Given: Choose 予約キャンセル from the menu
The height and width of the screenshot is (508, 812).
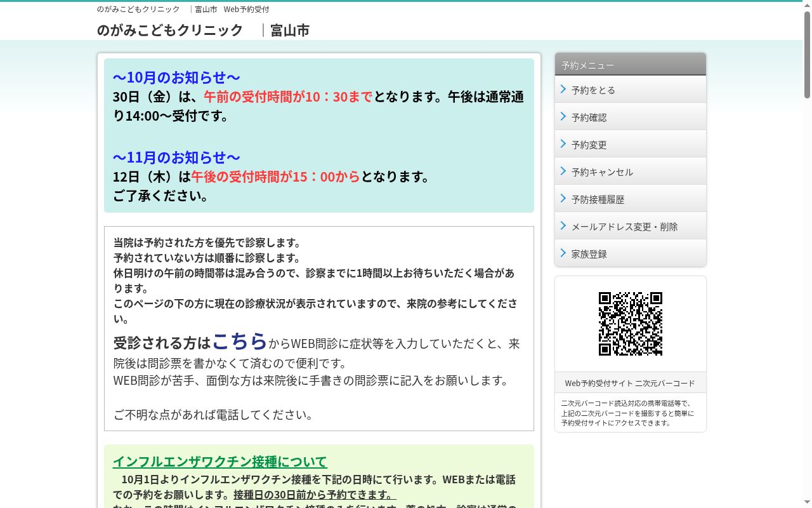Looking at the screenshot, I should 631,171.
